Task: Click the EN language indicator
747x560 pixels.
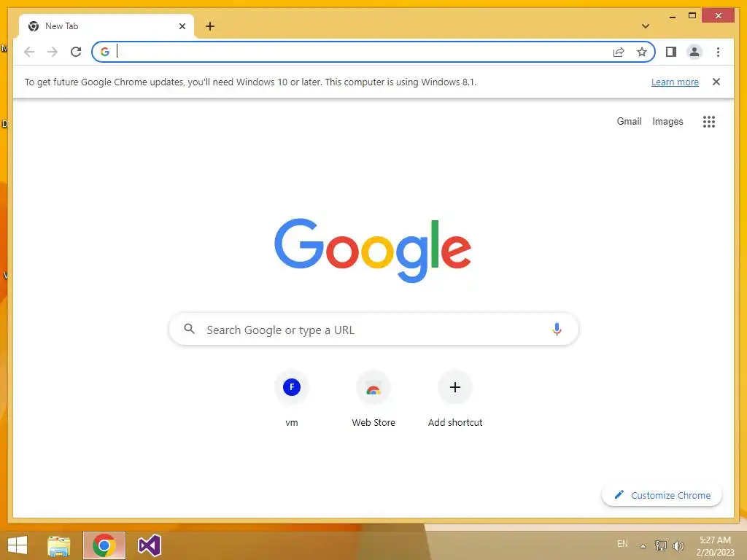Action: tap(622, 544)
